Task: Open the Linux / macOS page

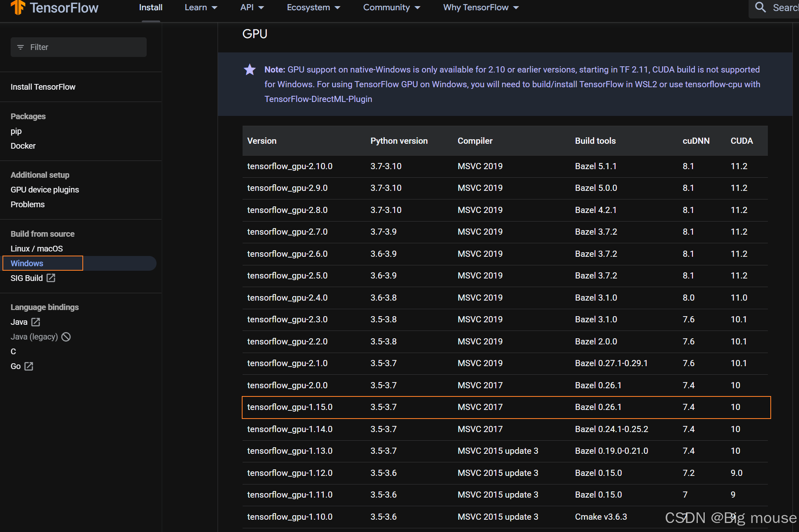Action: coord(37,249)
